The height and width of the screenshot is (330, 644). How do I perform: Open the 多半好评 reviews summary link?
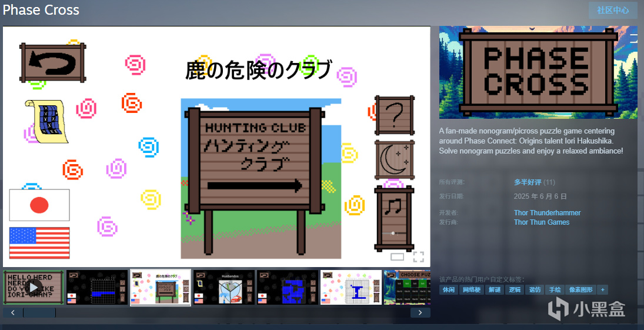click(528, 182)
